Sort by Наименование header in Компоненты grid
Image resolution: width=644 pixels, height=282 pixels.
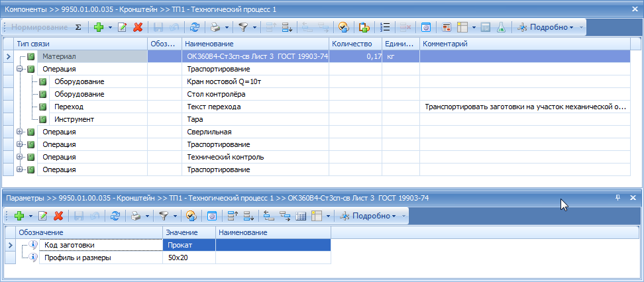(x=255, y=44)
